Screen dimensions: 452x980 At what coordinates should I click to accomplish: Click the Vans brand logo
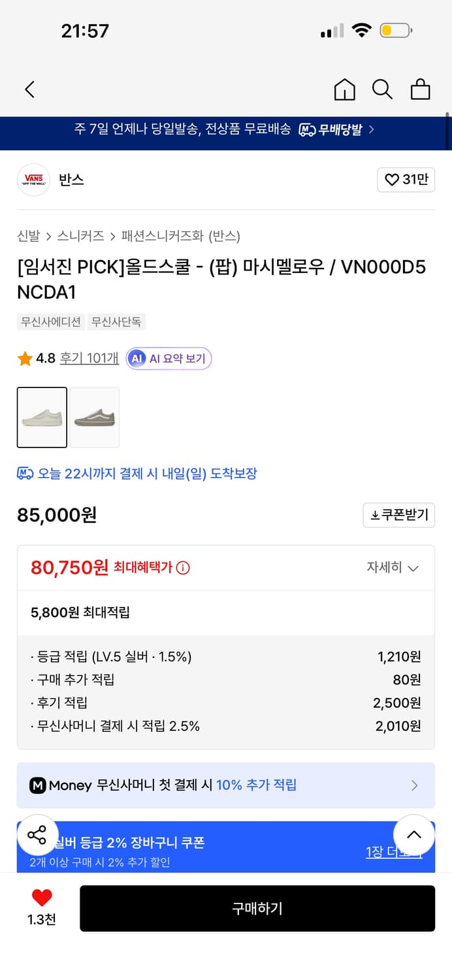[33, 180]
